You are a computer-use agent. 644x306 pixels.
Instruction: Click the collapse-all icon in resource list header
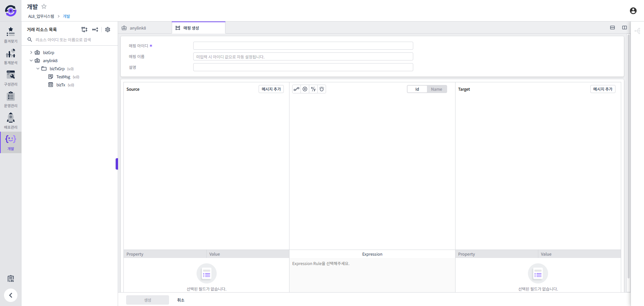coord(95,30)
